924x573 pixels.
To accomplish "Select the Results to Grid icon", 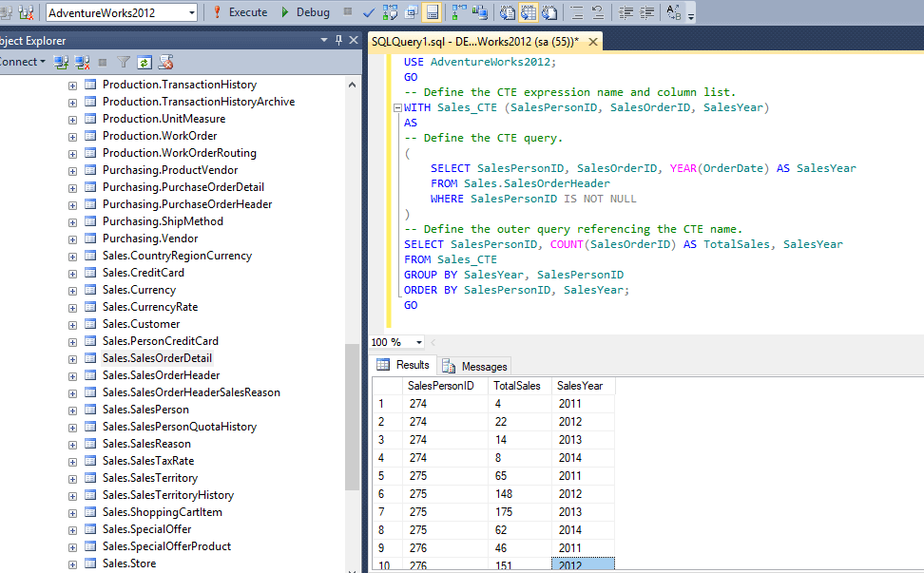I will (x=527, y=12).
